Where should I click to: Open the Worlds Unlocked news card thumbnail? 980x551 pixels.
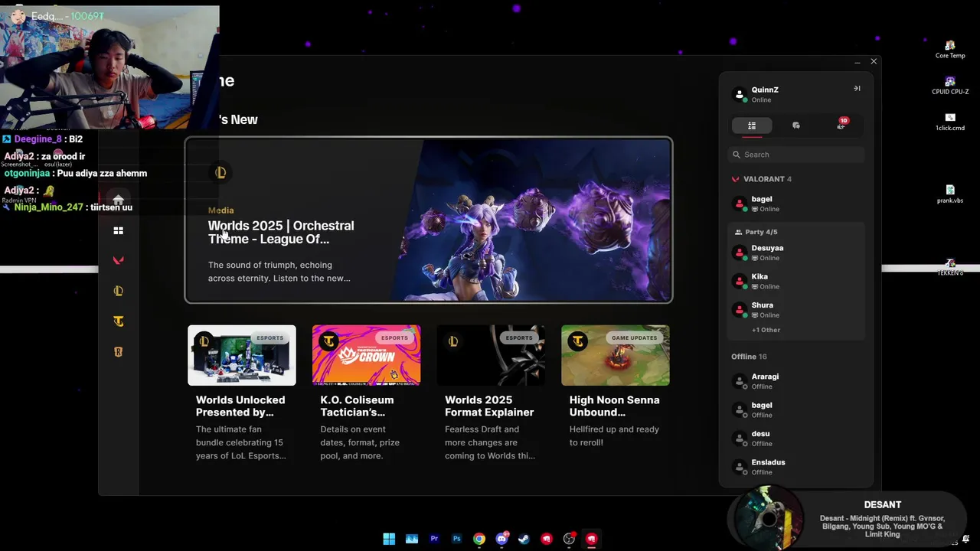tap(242, 355)
